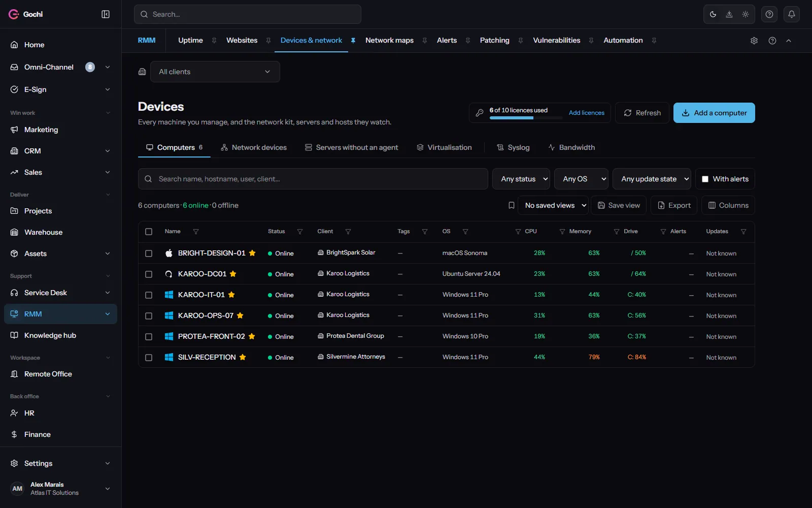Click the global Search field
This screenshot has width=812, height=508.
tap(248, 14)
